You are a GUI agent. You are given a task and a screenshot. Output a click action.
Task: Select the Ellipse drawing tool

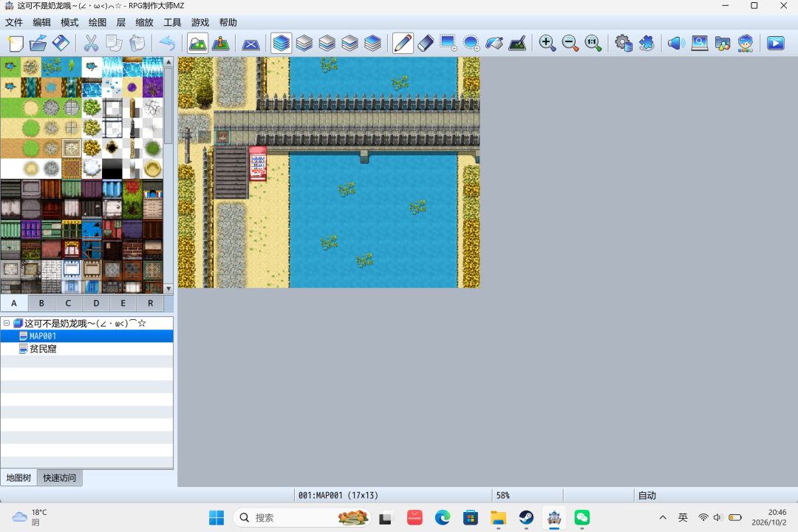(x=471, y=44)
